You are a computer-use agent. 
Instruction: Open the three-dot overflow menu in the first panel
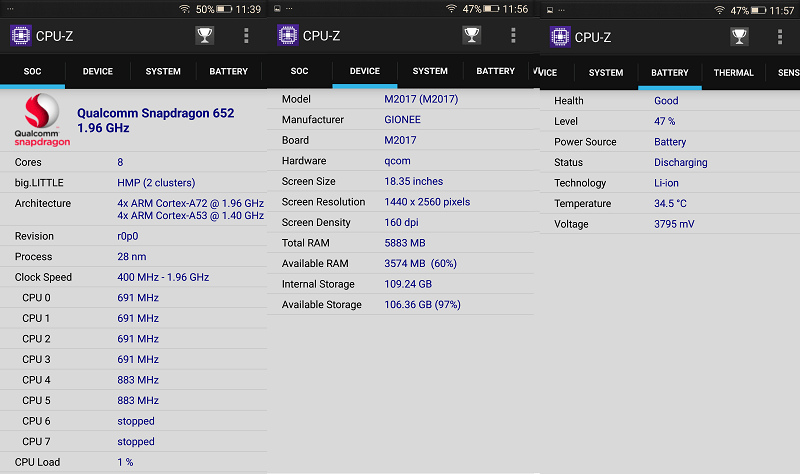coord(246,35)
